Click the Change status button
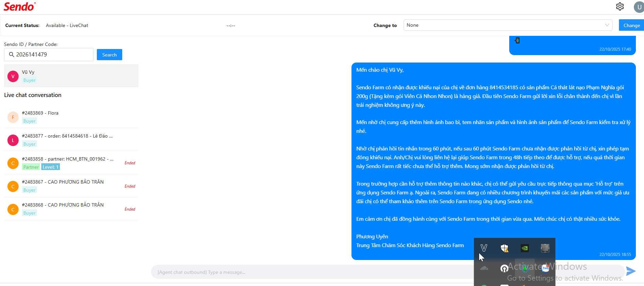The width and height of the screenshot is (644, 286). click(631, 25)
